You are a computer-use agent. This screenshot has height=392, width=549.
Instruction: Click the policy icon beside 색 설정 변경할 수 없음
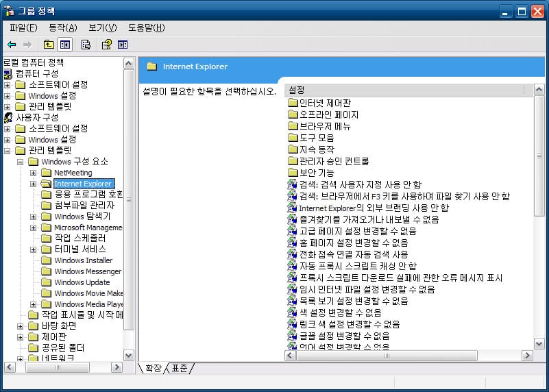293,313
